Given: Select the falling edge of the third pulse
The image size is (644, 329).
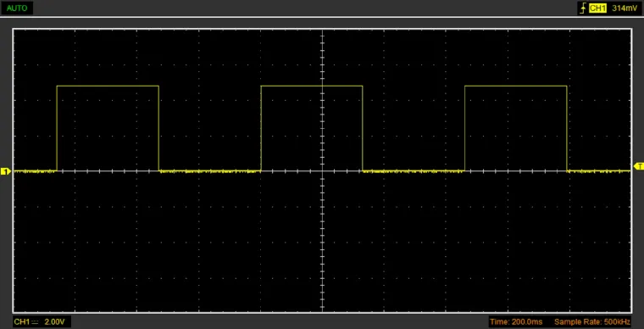Looking at the screenshot, I should click(x=567, y=128).
